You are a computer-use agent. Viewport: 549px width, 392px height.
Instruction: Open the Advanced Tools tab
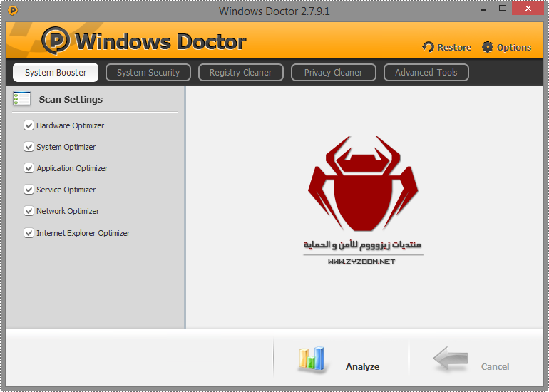pyautogui.click(x=426, y=73)
